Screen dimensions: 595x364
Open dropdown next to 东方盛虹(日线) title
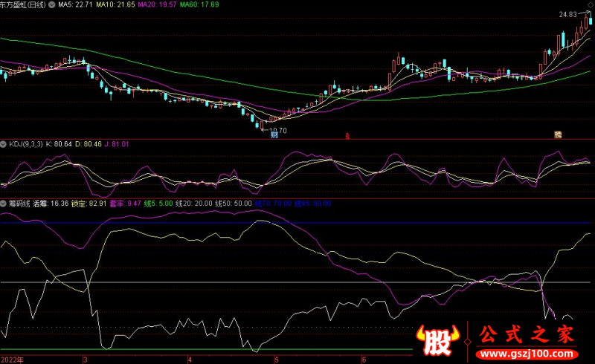click(51, 5)
